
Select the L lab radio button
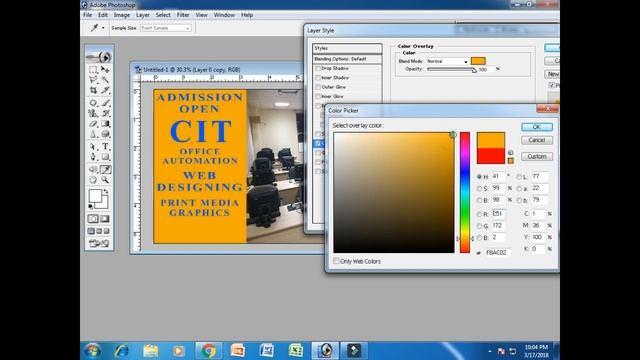[519, 177]
